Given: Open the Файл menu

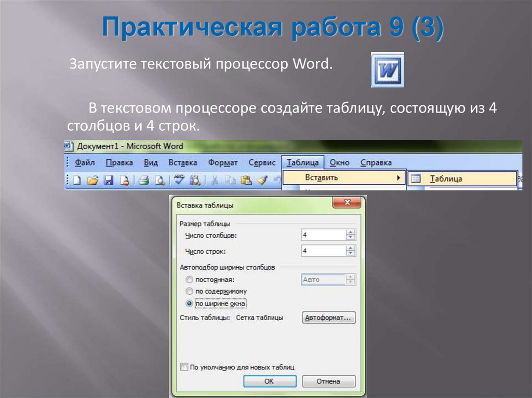Looking at the screenshot, I should pyautogui.click(x=85, y=163).
